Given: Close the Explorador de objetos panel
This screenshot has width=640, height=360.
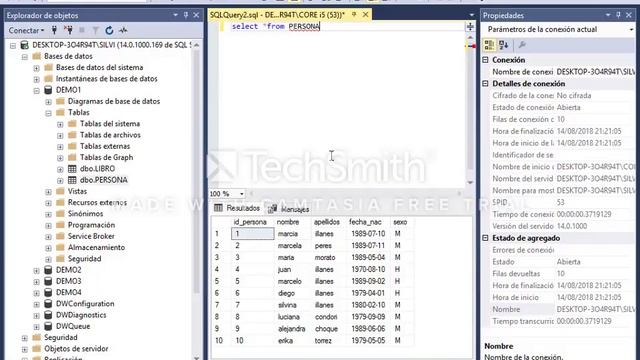Looking at the screenshot, I should click(196, 15).
